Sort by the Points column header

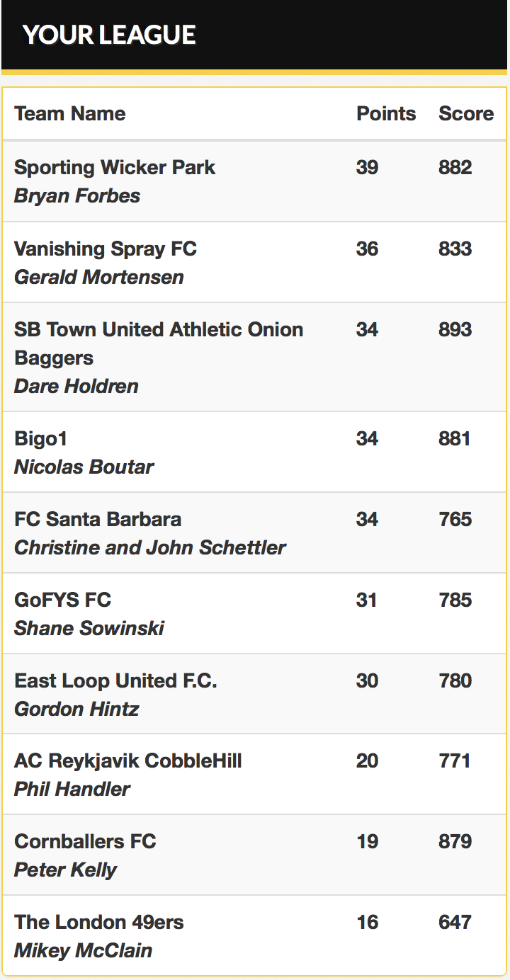(386, 113)
